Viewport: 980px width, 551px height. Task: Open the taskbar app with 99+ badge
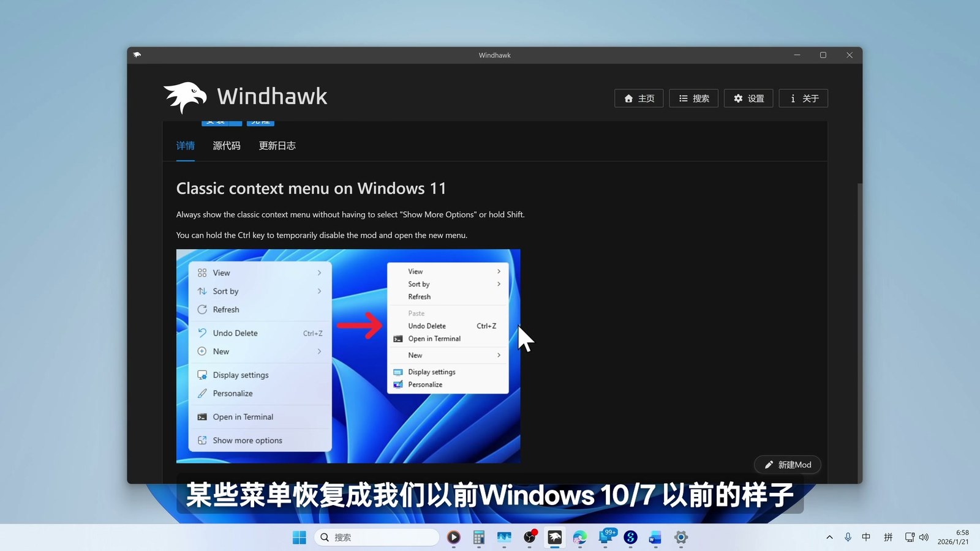606,537
